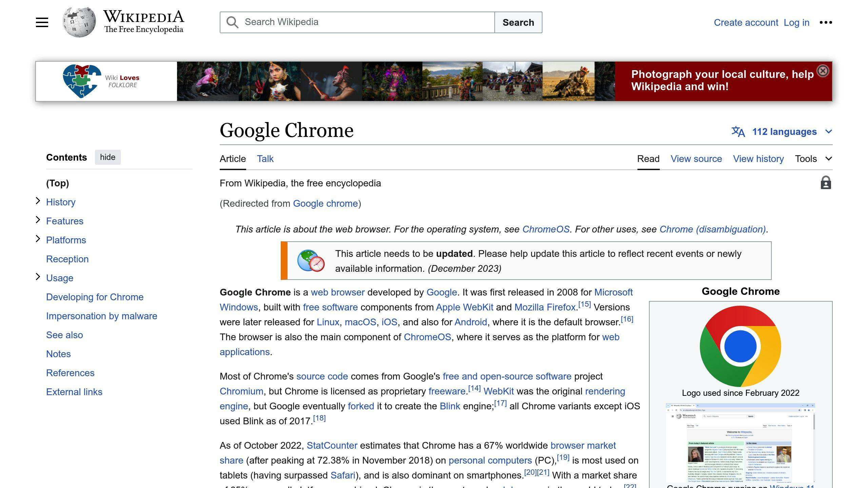Go to Create account
This screenshot has height=488, width=868.
(x=746, y=22)
